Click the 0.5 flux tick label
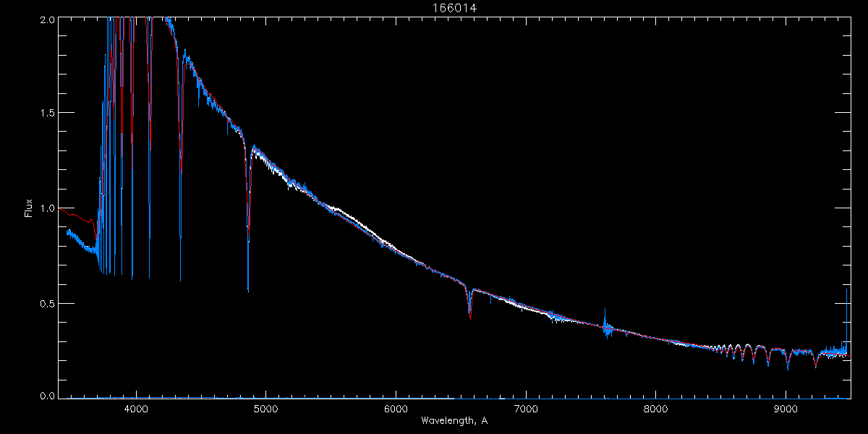Image resolution: width=868 pixels, height=434 pixels. coord(47,302)
